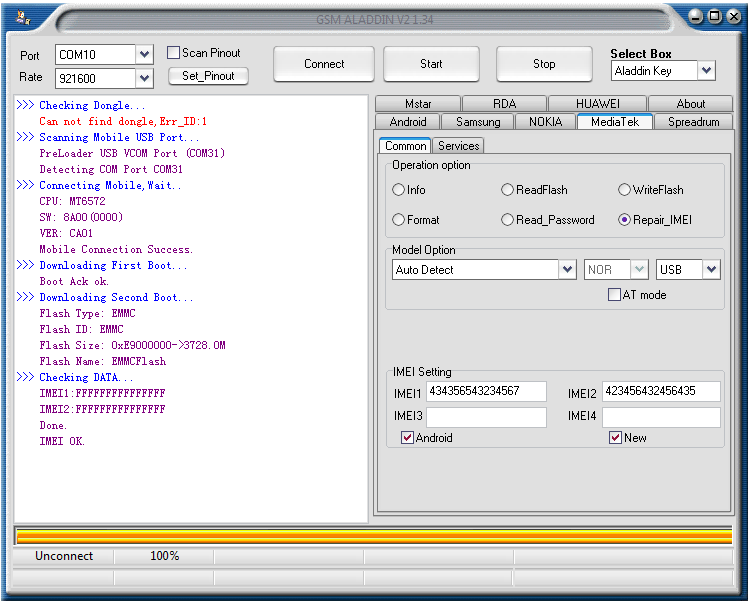748x602 pixels.
Task: Click the 100% status bar value
Action: [165, 556]
